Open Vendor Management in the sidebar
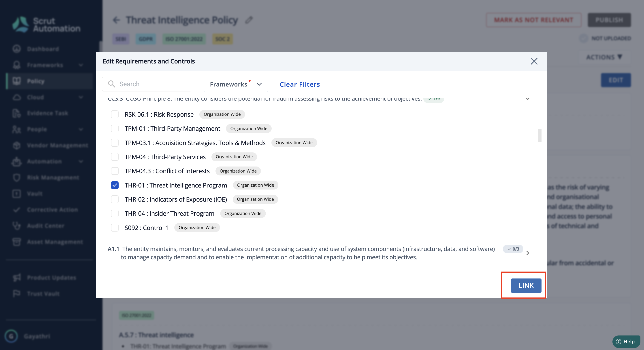644x350 pixels. pyautogui.click(x=58, y=145)
